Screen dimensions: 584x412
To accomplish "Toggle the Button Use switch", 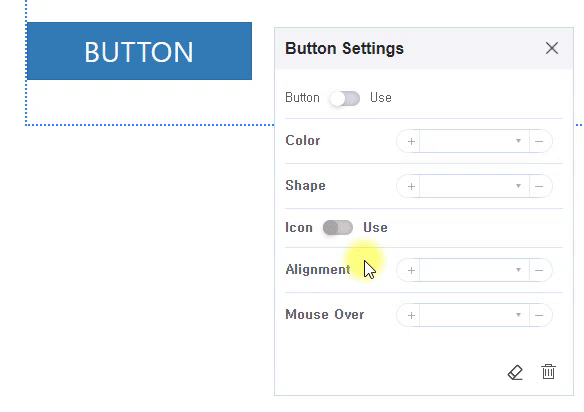I will (x=345, y=98).
